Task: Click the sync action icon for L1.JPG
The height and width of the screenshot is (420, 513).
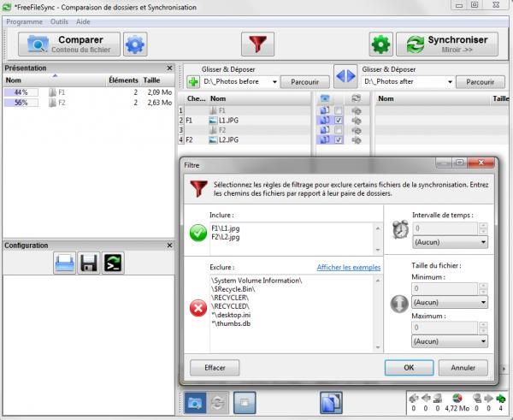Action: pyautogui.click(x=356, y=121)
